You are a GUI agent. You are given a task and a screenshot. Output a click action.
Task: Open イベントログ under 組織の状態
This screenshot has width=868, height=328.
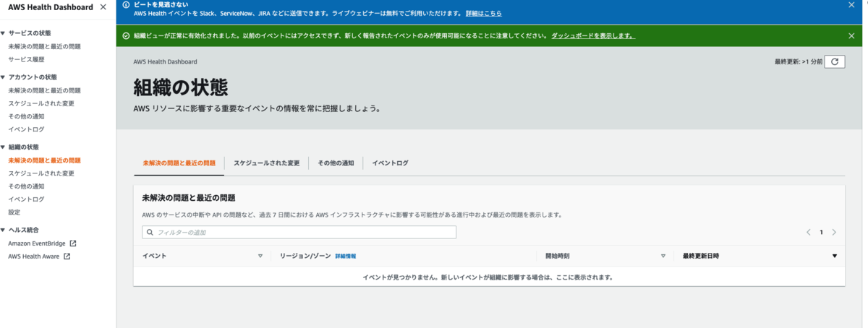click(x=26, y=199)
